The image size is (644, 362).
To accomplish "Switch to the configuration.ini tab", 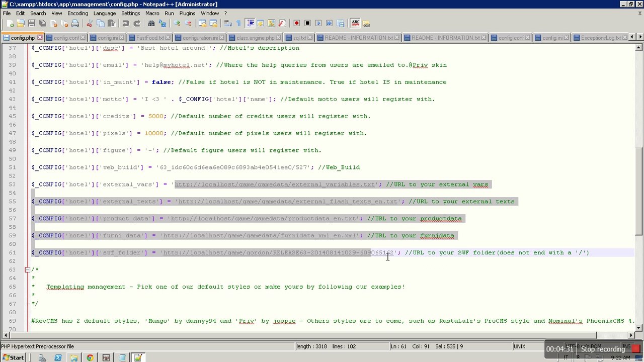I will point(198,38).
